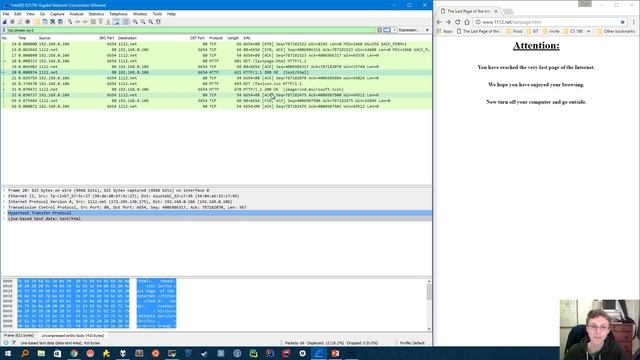Switch to the Frame (621 bytes) tab
This screenshot has width=640, height=360.
(x=19, y=336)
